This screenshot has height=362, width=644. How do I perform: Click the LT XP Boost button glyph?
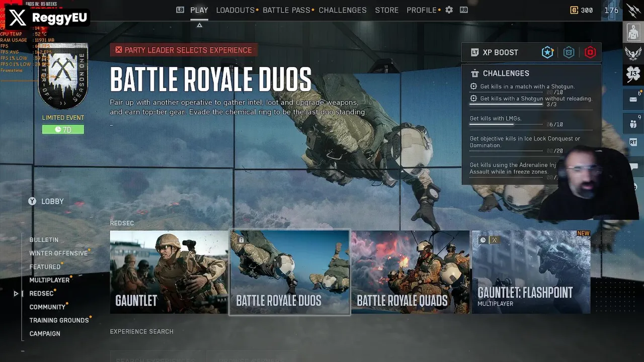tap(474, 52)
